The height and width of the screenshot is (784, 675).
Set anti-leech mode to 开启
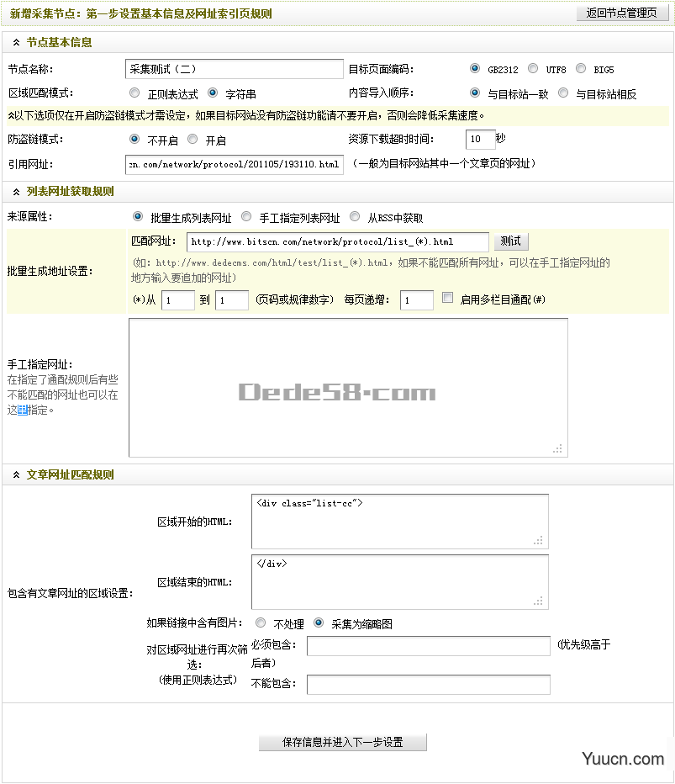[192, 140]
